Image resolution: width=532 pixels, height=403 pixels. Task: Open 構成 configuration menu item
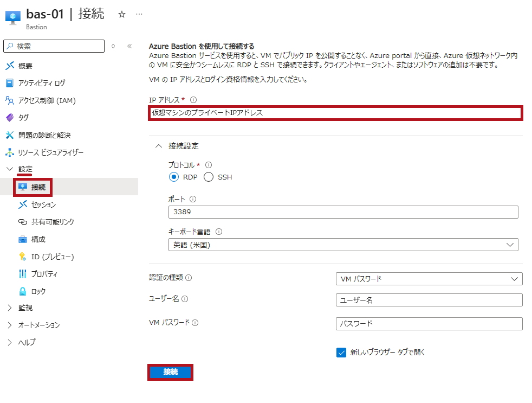(x=38, y=239)
